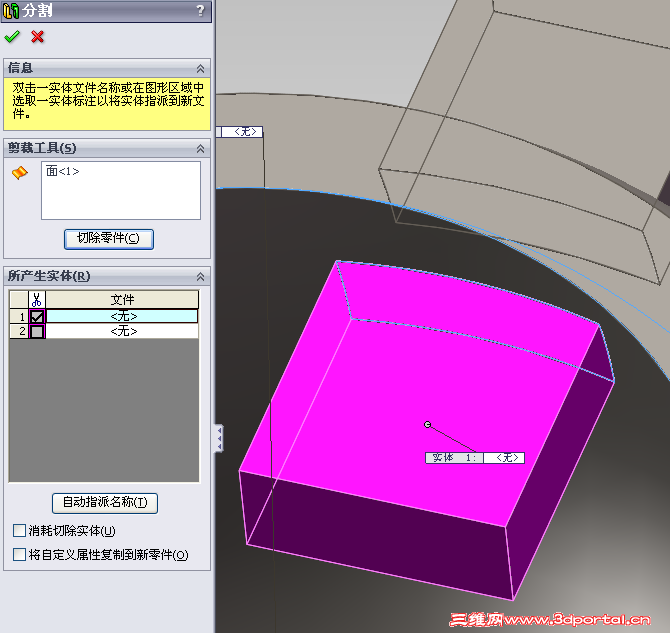Cancel the split with red X
Image resolution: width=670 pixels, height=633 pixels.
click(38, 37)
